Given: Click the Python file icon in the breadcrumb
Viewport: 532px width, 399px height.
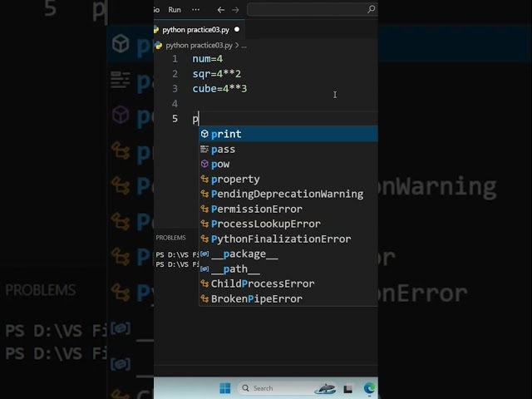Looking at the screenshot, I should (x=159, y=45).
